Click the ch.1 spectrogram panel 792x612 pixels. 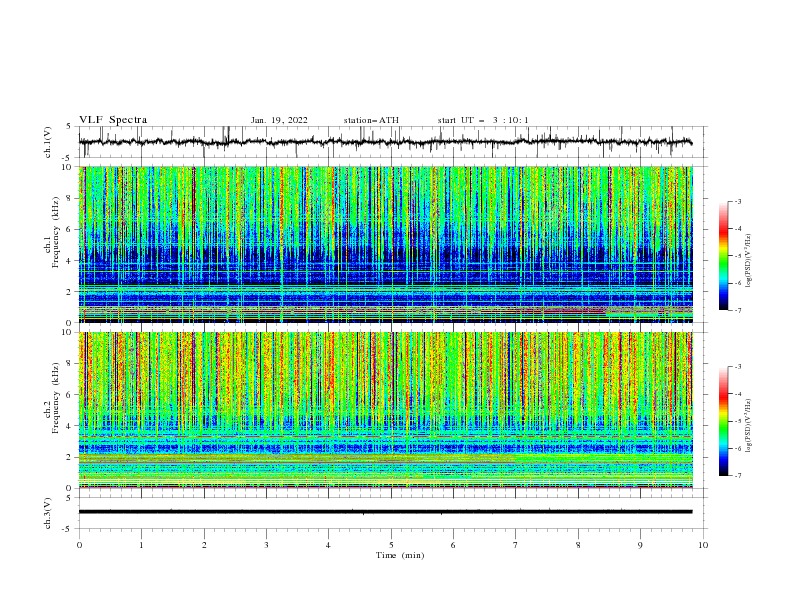coord(386,244)
